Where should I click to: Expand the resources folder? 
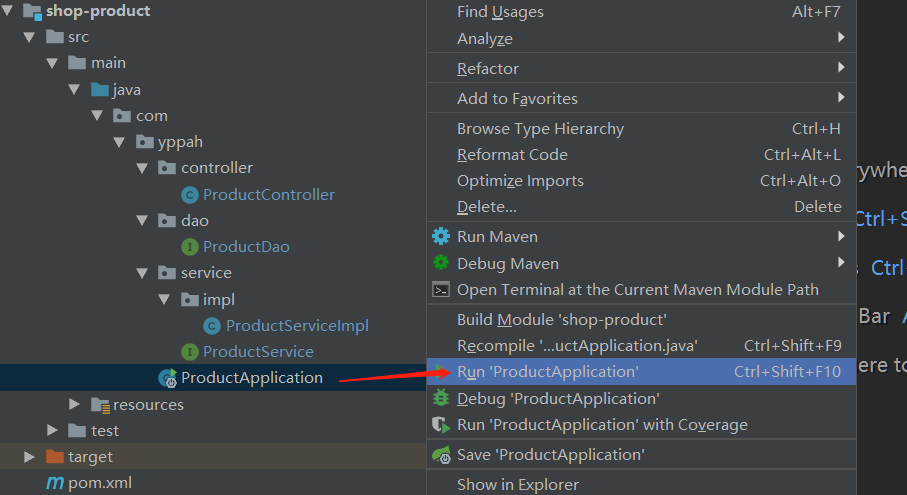(x=74, y=404)
